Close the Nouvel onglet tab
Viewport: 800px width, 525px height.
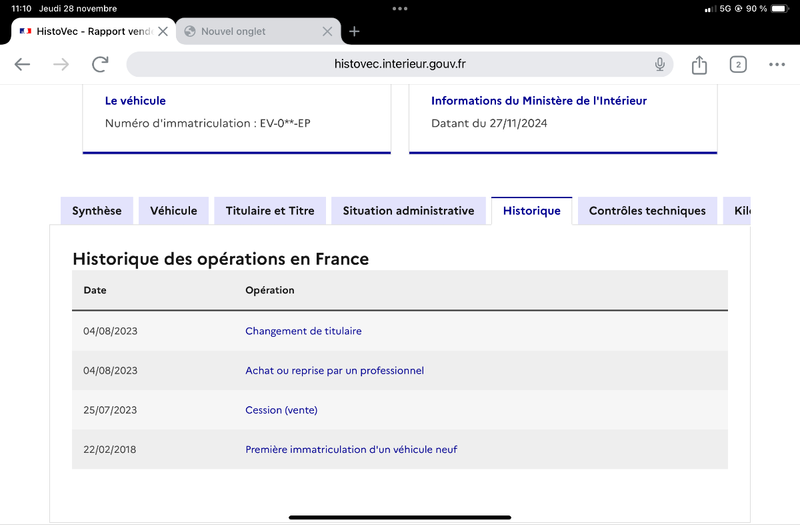coord(328,32)
